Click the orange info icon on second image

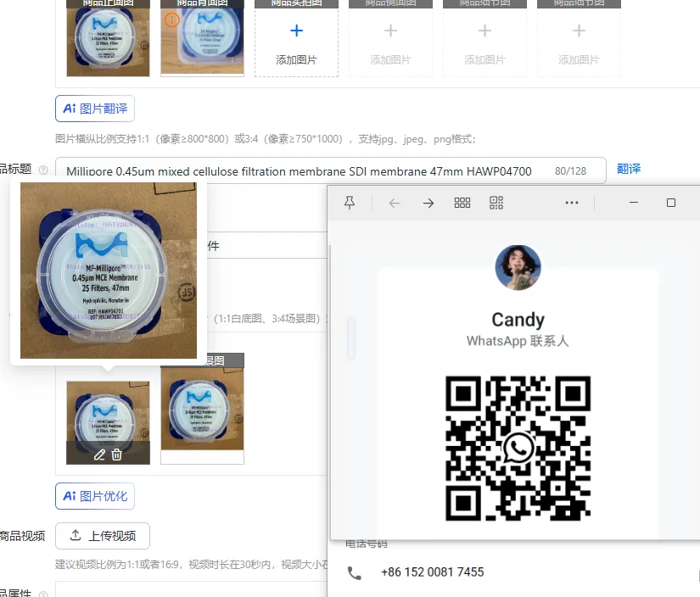click(172, 20)
